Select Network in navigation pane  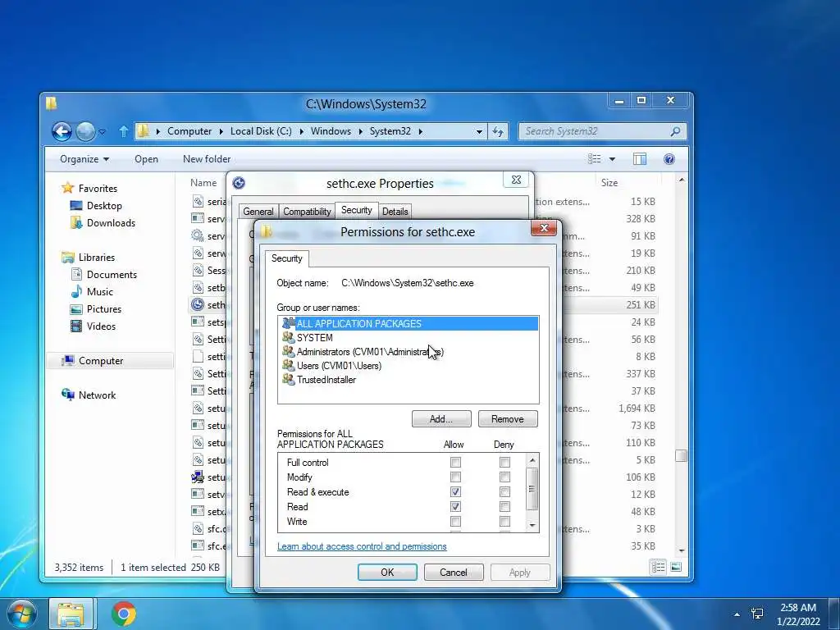pyautogui.click(x=97, y=395)
